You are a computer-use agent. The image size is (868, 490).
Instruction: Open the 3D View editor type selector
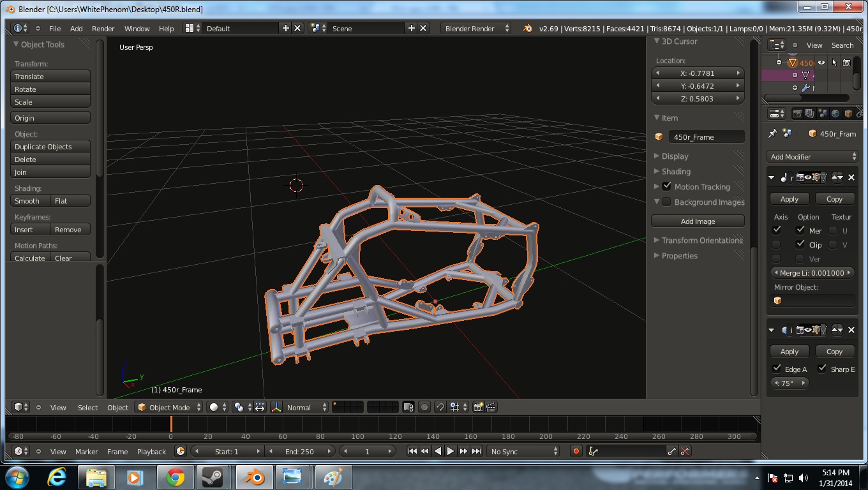[x=20, y=407]
